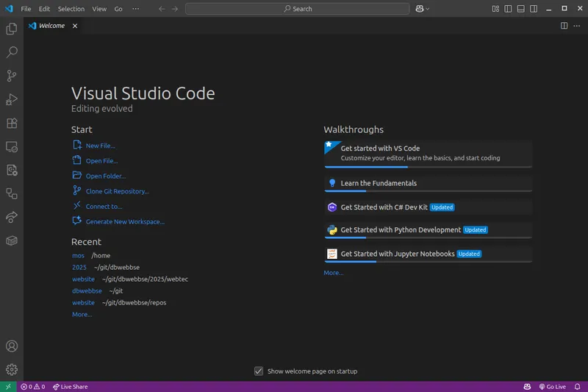The width and height of the screenshot is (588, 392).
Task: Expand the Copilot chat dropdown arrow
Action: coord(428,9)
